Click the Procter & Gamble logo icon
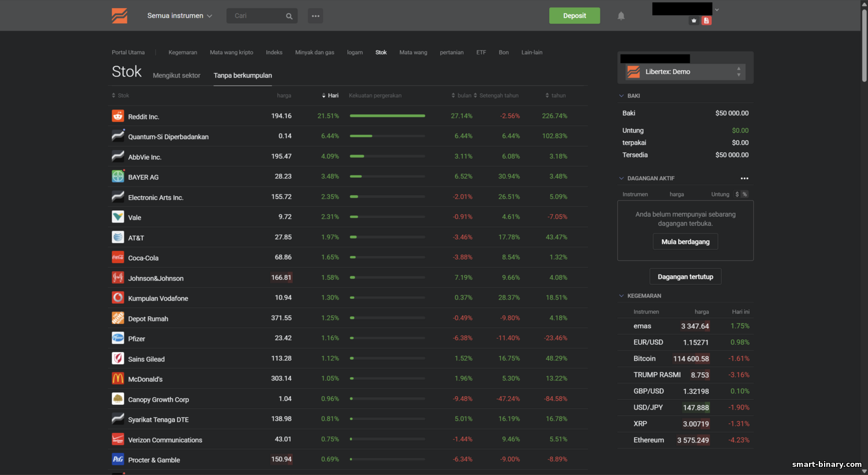 coord(118,459)
